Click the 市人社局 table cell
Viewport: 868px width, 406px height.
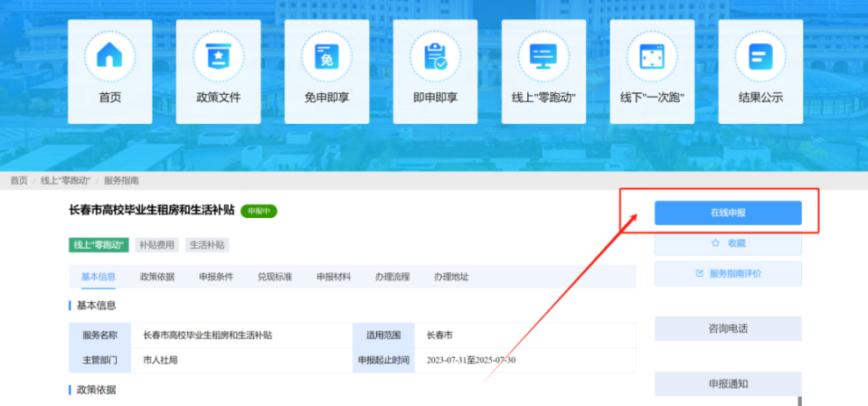click(x=161, y=360)
